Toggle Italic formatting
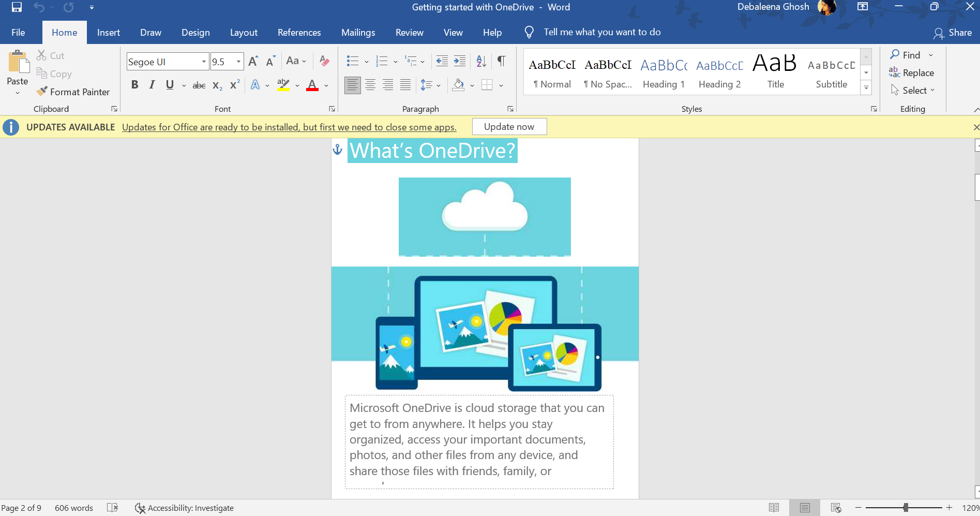The width and height of the screenshot is (980, 516). coord(152,85)
